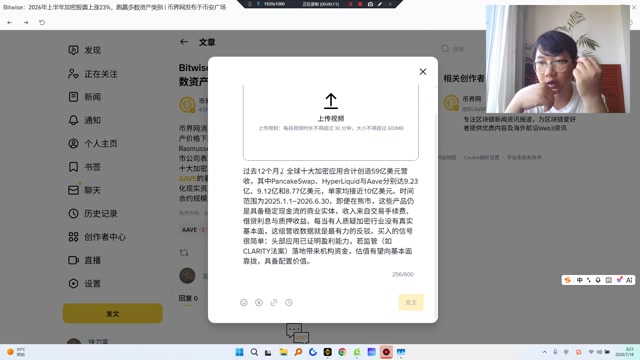This screenshot has width=640, height=360.
Task: Open Windows taskbar search
Action: (254, 352)
